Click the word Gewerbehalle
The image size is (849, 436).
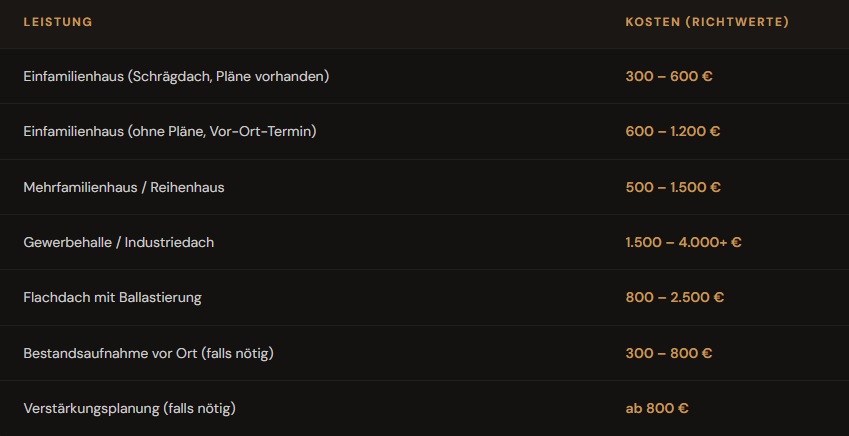67,242
